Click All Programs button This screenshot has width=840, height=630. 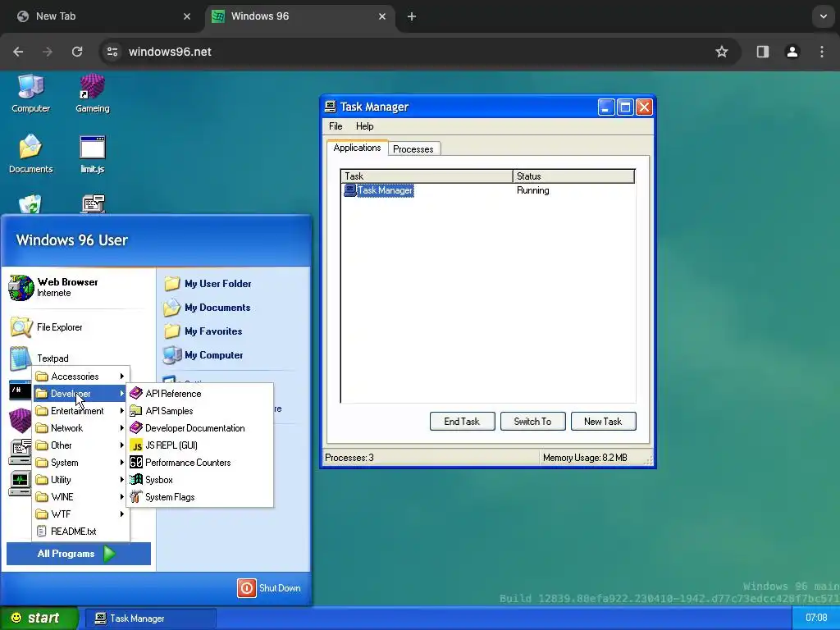[78, 554]
